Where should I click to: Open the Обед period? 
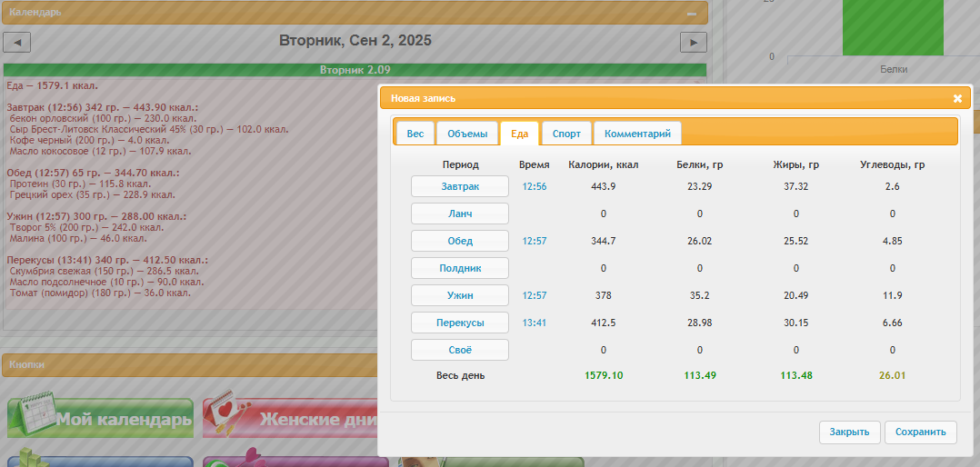[x=460, y=241]
